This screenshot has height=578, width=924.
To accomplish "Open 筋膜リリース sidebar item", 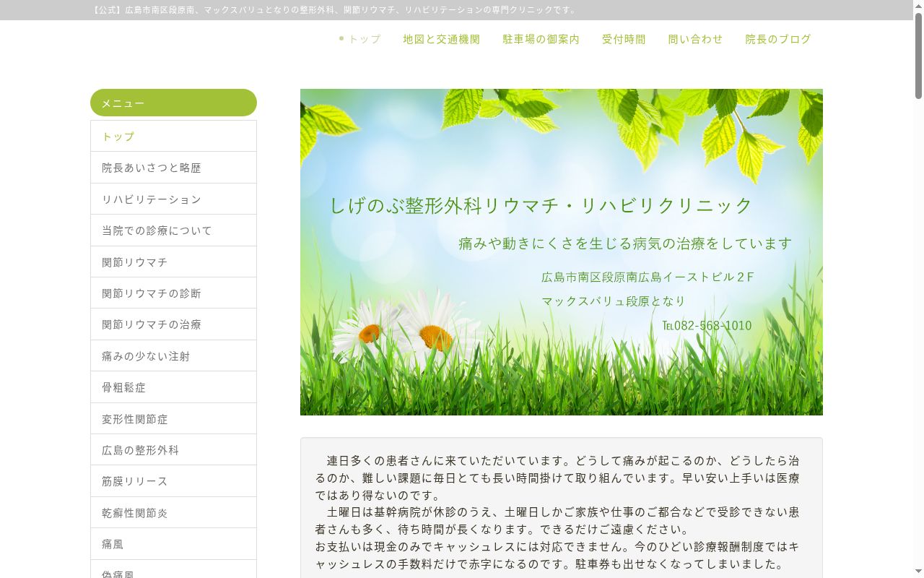I will 173,481.
